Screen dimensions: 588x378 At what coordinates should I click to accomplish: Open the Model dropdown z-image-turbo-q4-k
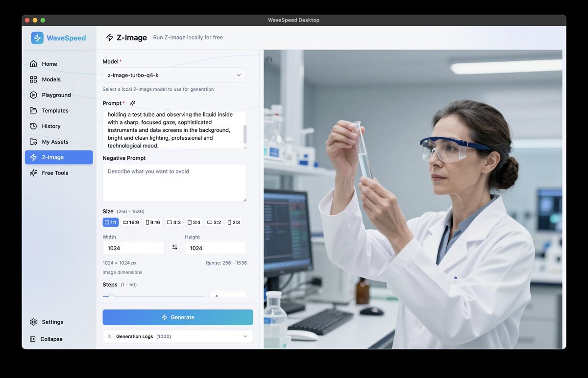[174, 75]
